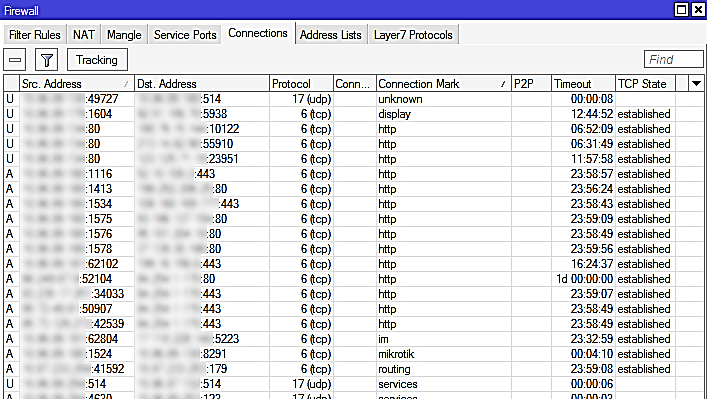
Task: Sort by Dst. Address column header
Action: click(x=202, y=84)
